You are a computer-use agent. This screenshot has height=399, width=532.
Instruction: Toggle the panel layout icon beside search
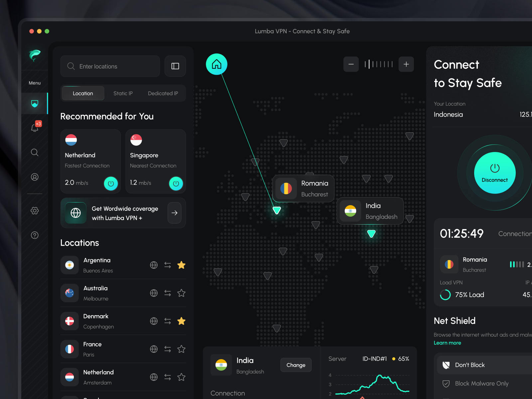pos(175,66)
